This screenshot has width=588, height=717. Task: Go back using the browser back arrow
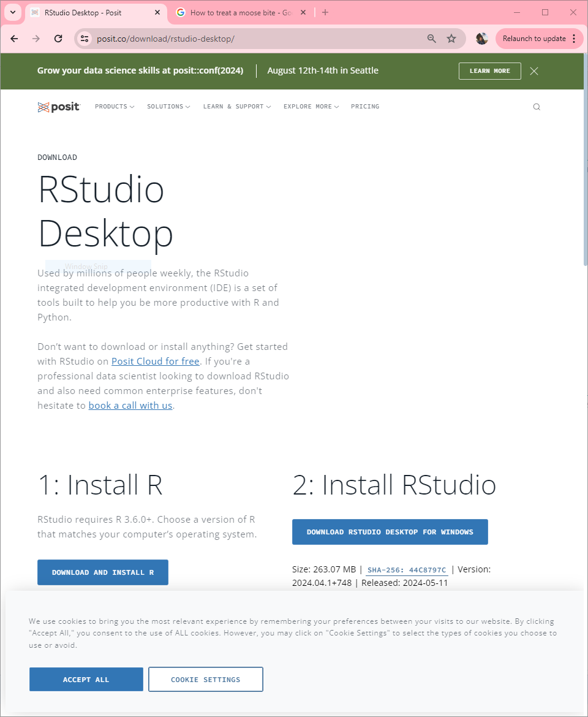14,39
